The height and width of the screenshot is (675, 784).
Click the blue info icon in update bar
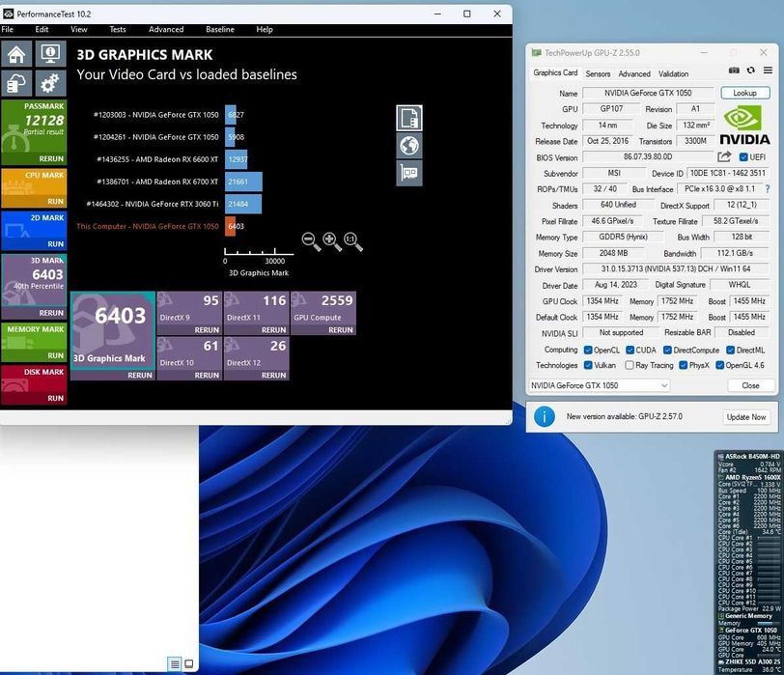click(544, 416)
